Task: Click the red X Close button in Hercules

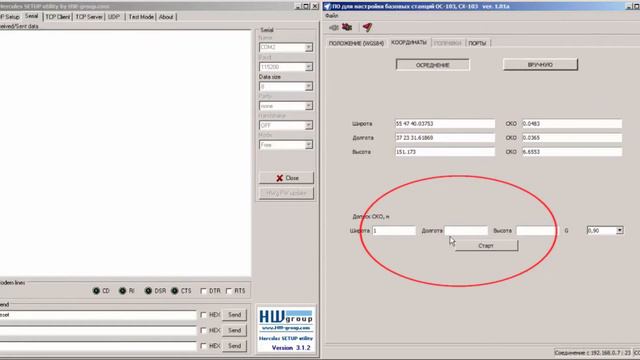Action: click(x=287, y=178)
